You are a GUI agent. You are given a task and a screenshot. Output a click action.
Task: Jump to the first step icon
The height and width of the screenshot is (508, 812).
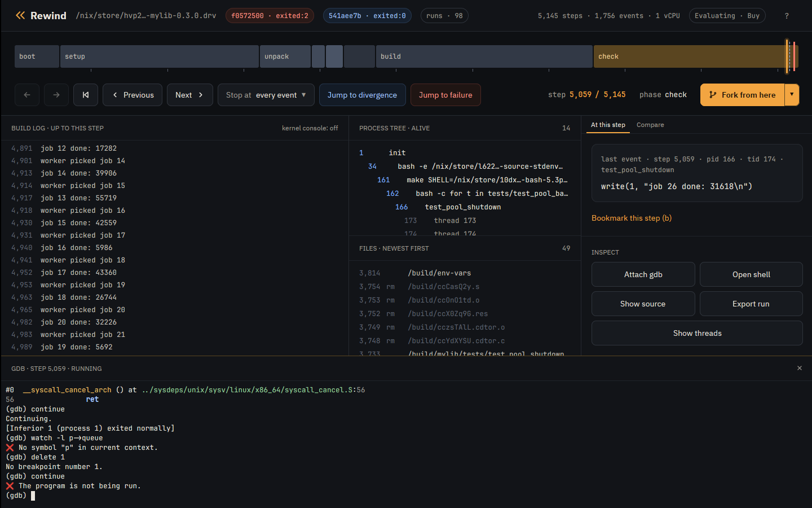pos(86,95)
